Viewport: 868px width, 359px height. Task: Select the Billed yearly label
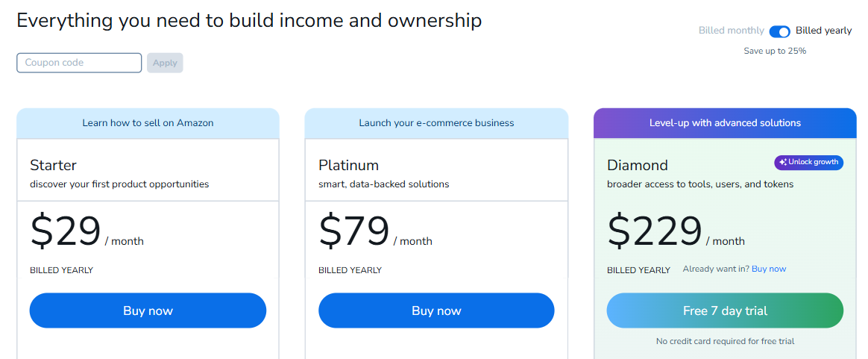(823, 31)
